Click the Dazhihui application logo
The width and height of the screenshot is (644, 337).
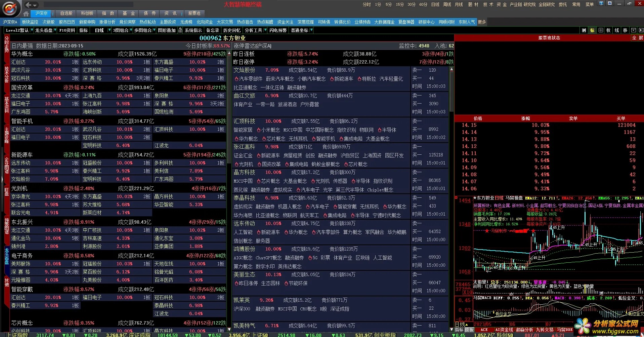(x=10, y=8)
